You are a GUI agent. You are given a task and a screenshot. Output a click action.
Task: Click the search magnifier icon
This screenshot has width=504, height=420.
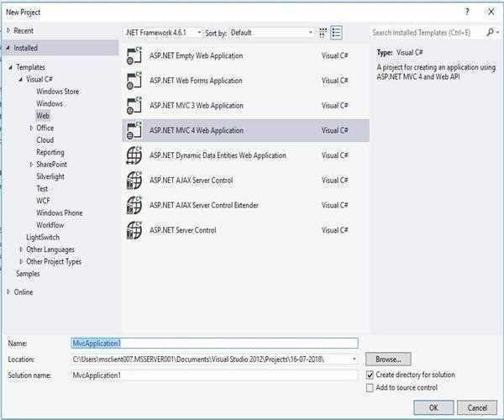pyautogui.click(x=492, y=33)
